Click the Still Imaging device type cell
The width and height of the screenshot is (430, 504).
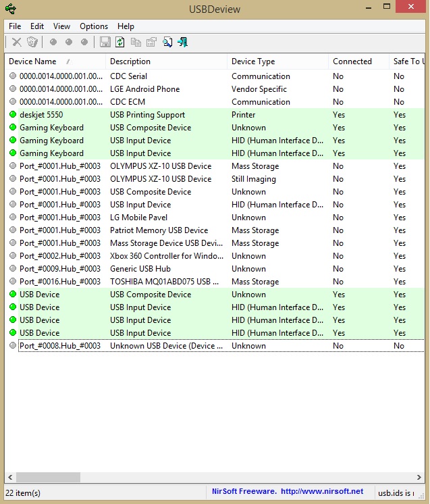pos(254,179)
